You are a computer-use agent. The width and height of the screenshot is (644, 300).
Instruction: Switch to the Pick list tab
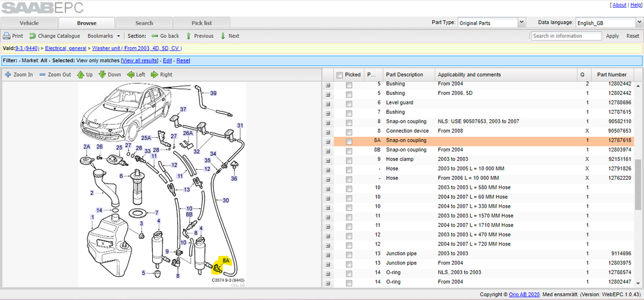pyautogui.click(x=202, y=23)
